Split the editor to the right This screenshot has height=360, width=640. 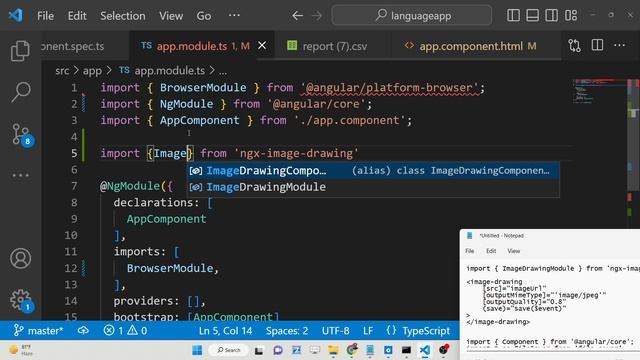coord(597,45)
